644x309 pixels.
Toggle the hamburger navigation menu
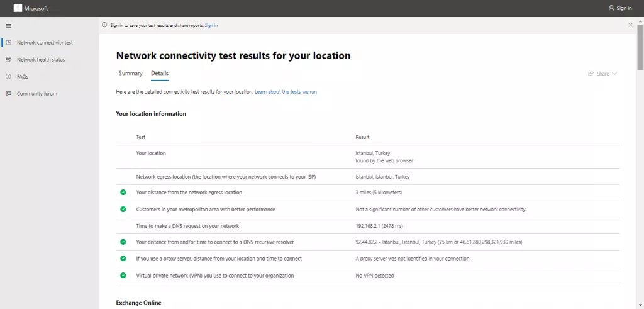(x=9, y=25)
